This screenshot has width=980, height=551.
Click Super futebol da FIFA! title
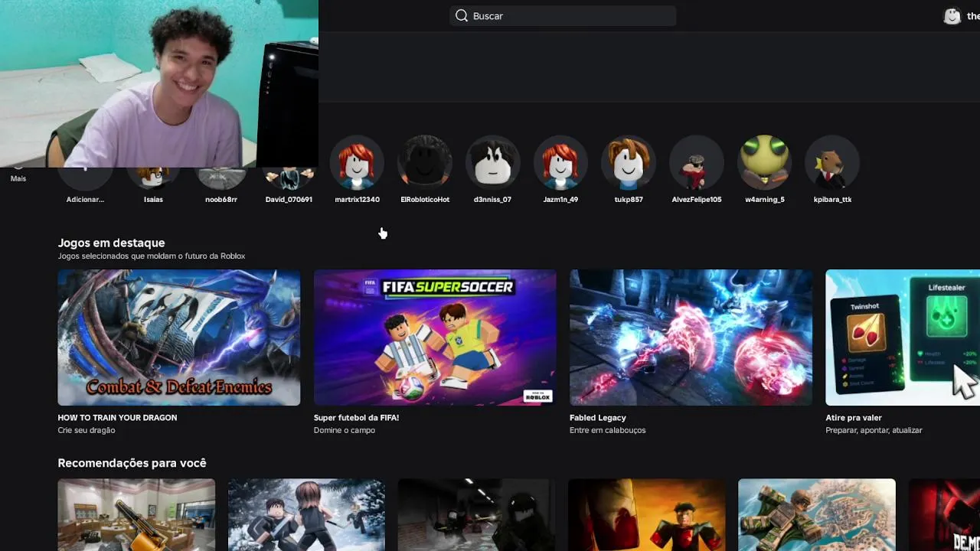tap(356, 418)
